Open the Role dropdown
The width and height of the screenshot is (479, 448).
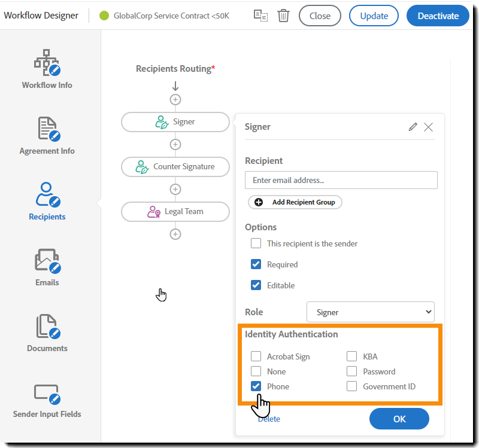point(370,312)
